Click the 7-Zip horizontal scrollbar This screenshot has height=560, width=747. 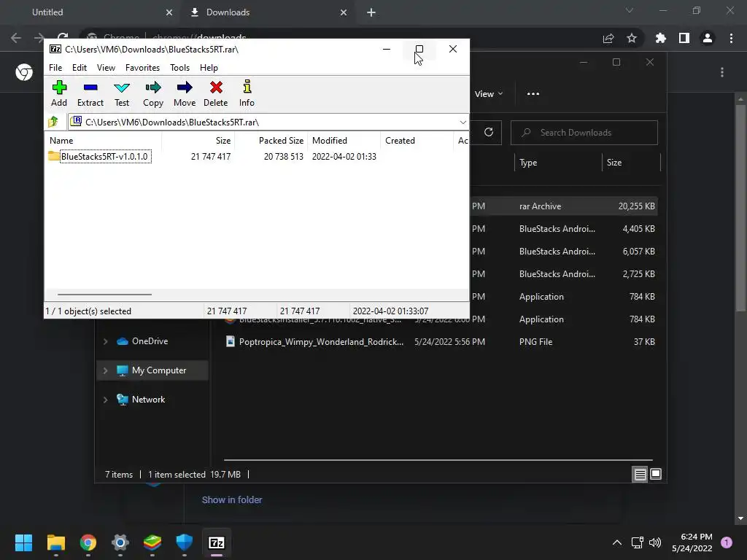tap(104, 295)
